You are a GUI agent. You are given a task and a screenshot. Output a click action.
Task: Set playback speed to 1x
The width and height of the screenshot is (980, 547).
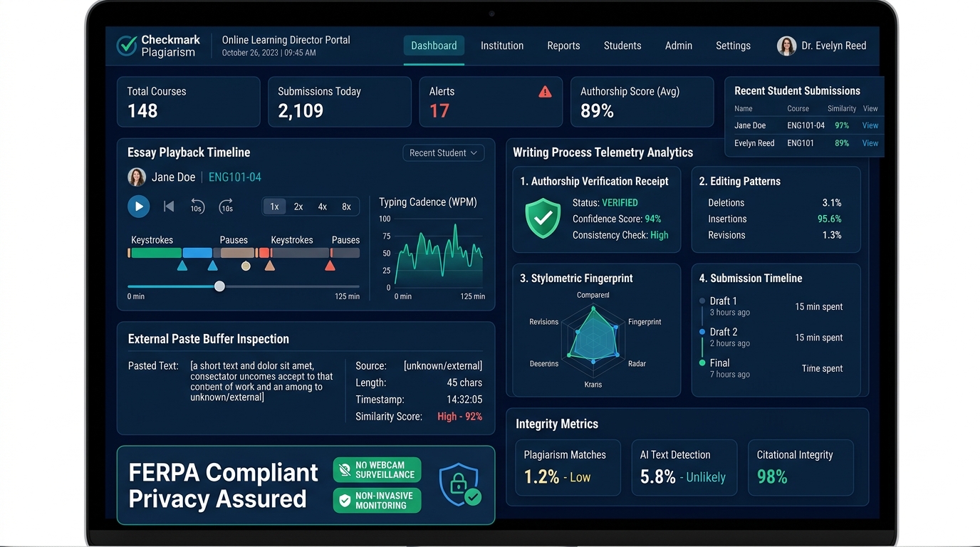(x=274, y=207)
